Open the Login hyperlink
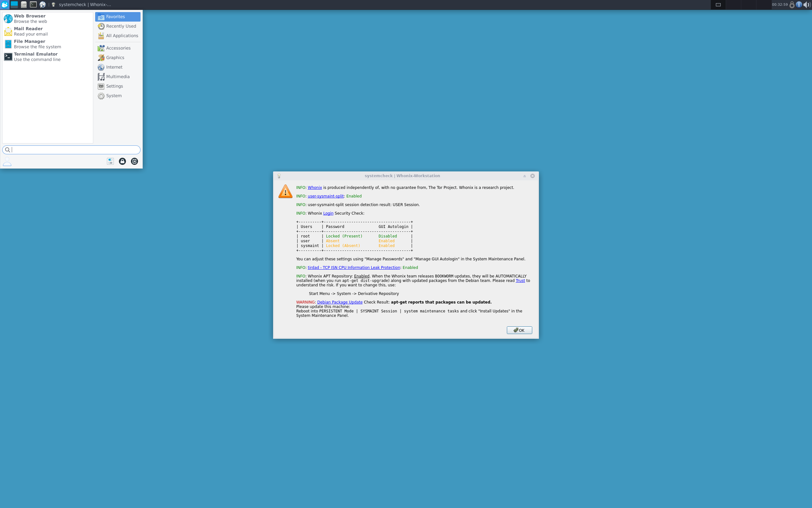Viewport: 812px width, 508px height. tap(328, 213)
